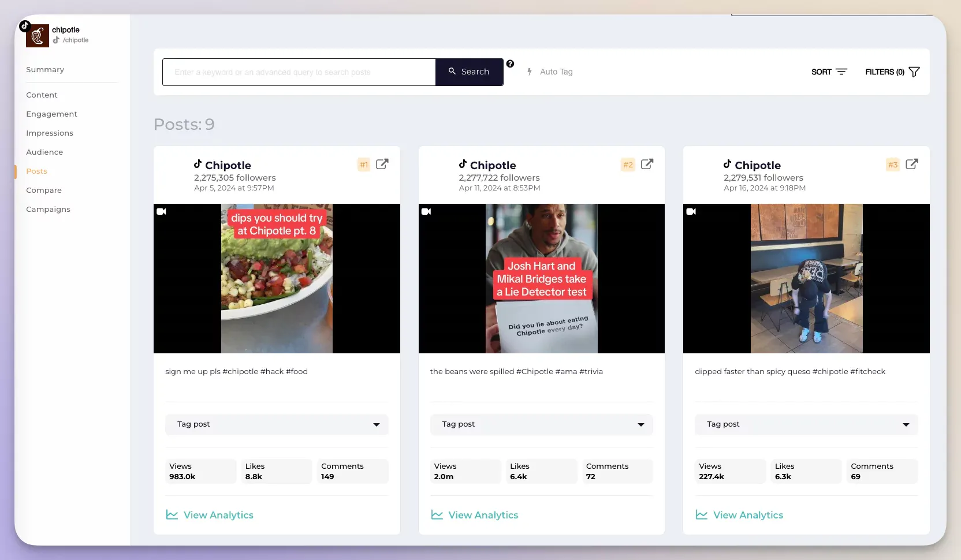The image size is (961, 560).
Task: Click the TikTok icon beside the Chipotle title of post #2
Action: [463, 164]
